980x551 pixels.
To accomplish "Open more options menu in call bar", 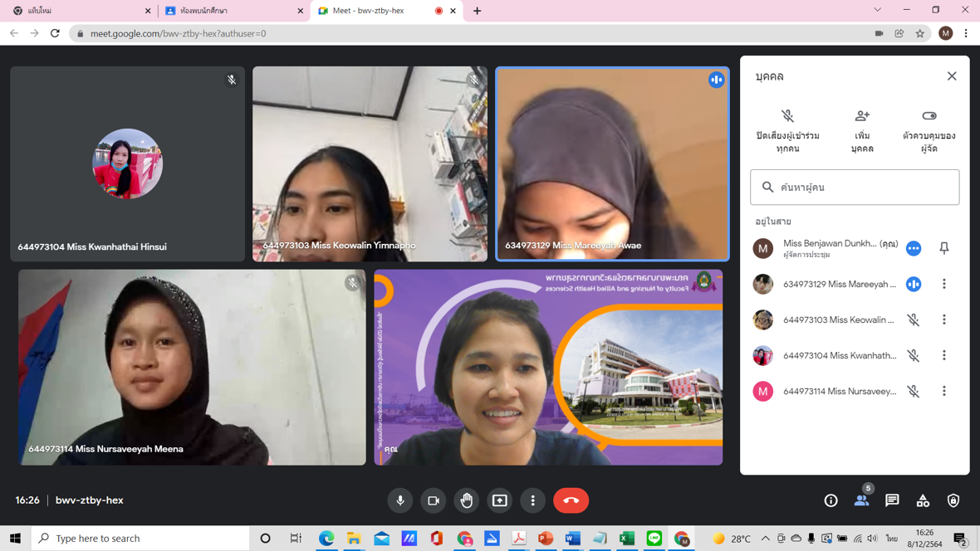I will point(533,500).
